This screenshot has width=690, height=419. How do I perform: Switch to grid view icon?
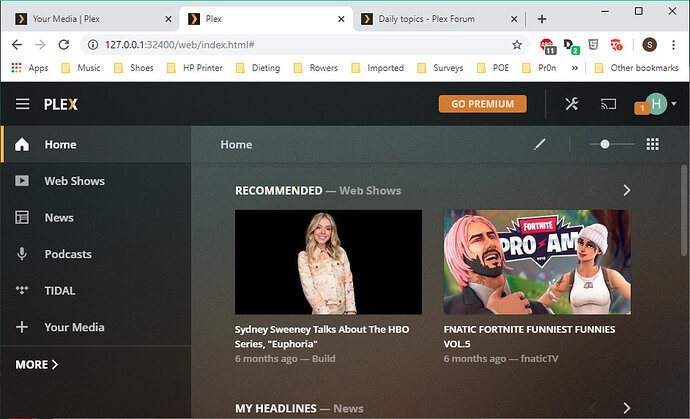[x=653, y=144]
